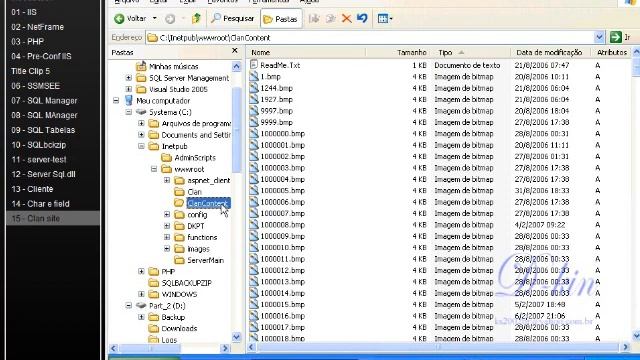
Task: Select 1000005.bmp file icon
Action: pos(254,191)
